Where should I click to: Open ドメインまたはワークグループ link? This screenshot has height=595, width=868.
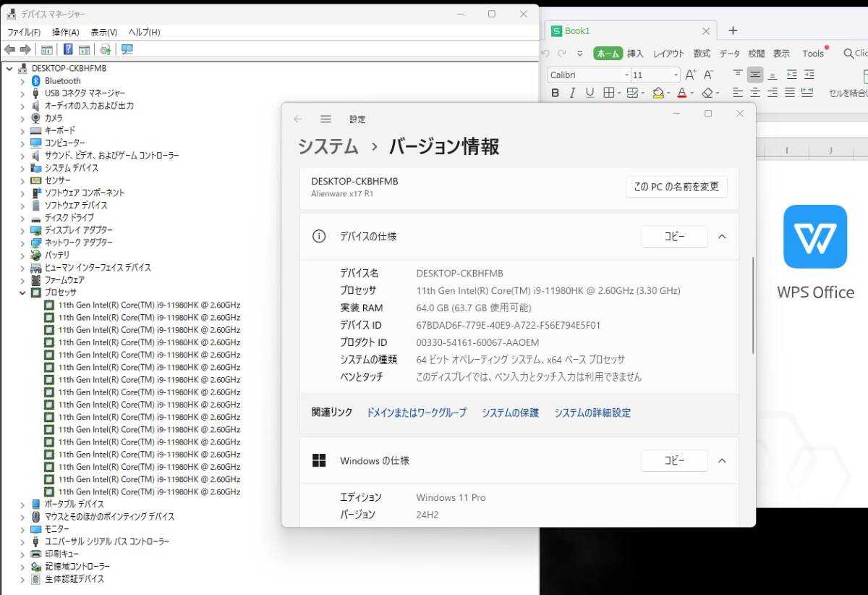point(417,413)
